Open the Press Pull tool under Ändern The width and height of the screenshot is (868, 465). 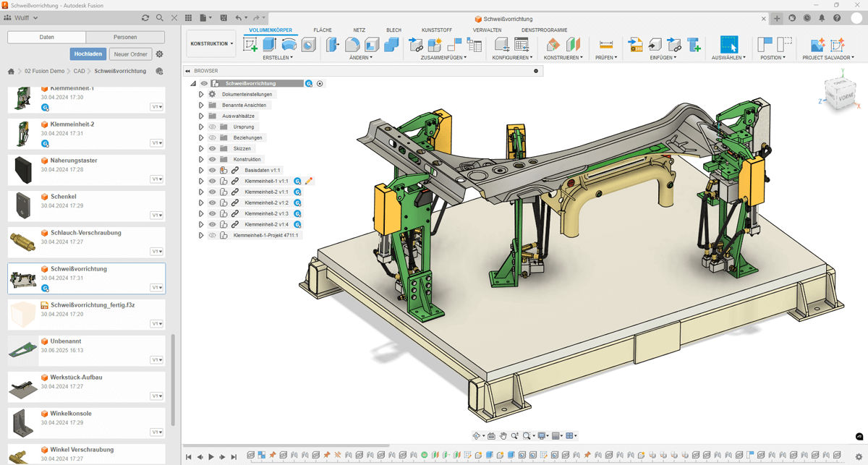330,44
